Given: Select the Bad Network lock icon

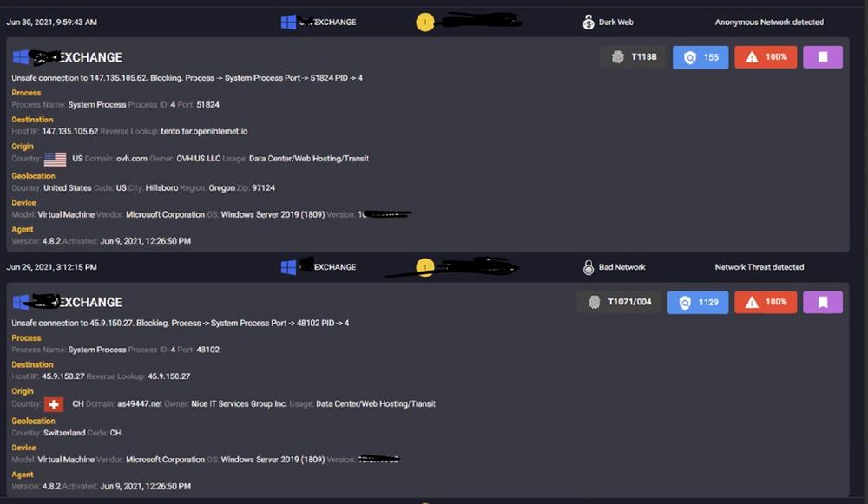Looking at the screenshot, I should [588, 267].
